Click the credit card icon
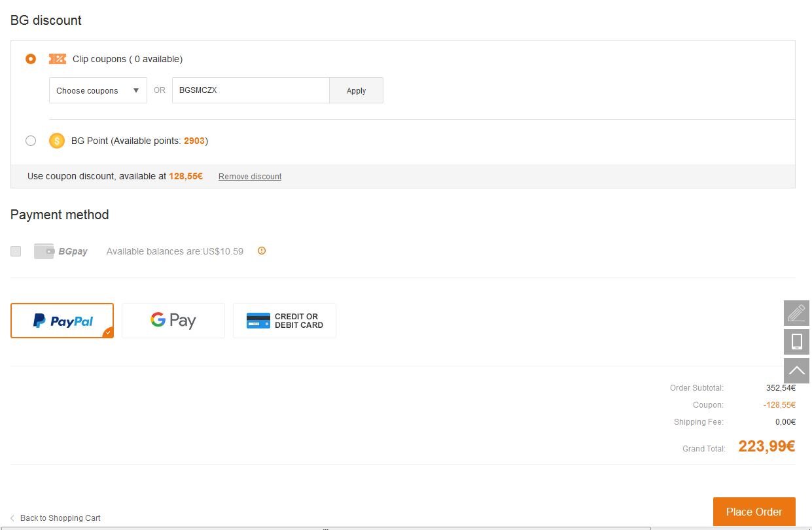This screenshot has width=812, height=530. point(258,321)
